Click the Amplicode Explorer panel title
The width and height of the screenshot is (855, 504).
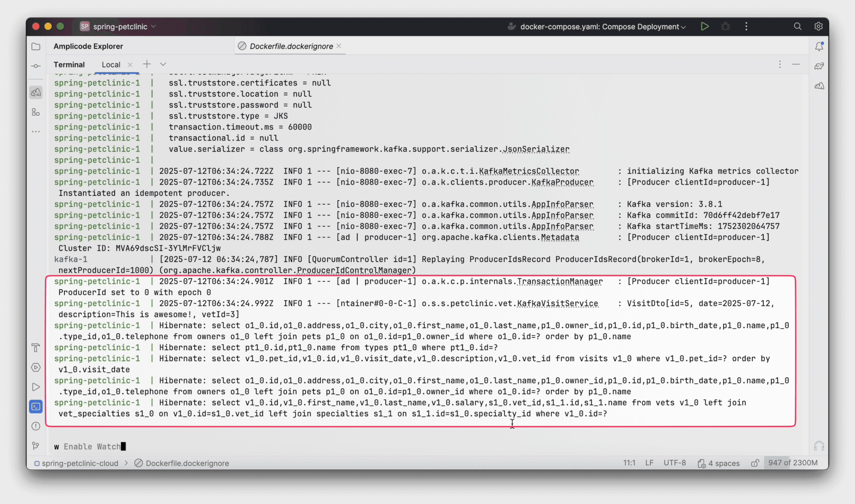click(x=88, y=46)
